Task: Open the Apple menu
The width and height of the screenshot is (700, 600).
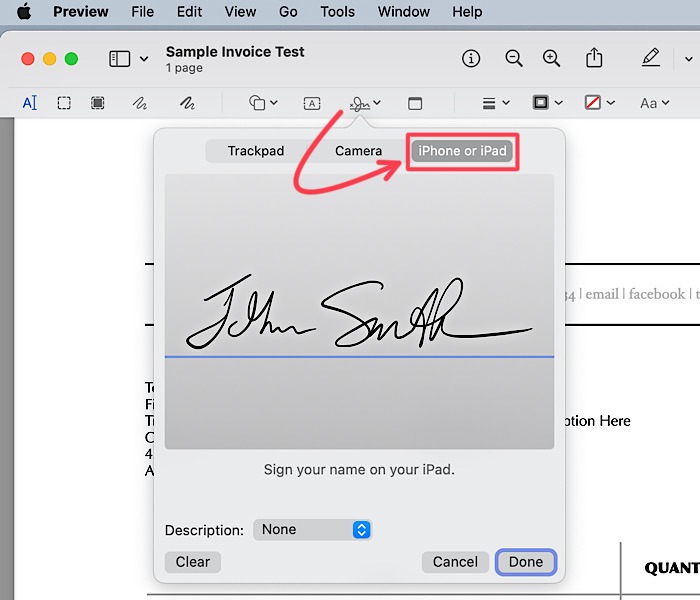Action: coord(24,12)
